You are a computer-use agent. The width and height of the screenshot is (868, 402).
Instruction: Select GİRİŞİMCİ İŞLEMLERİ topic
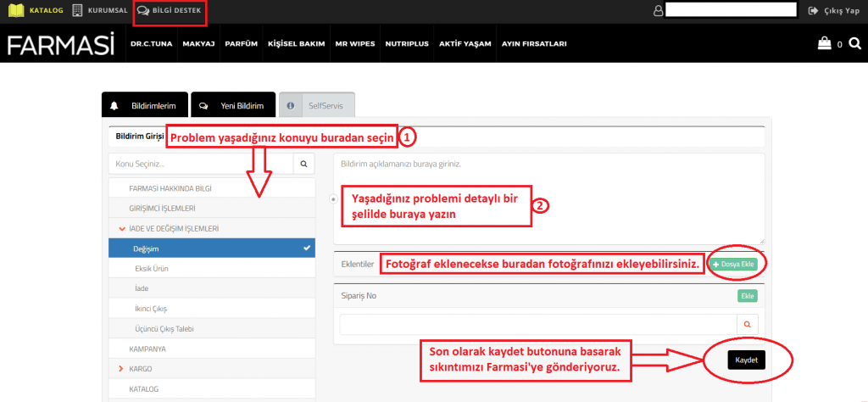pyautogui.click(x=212, y=208)
